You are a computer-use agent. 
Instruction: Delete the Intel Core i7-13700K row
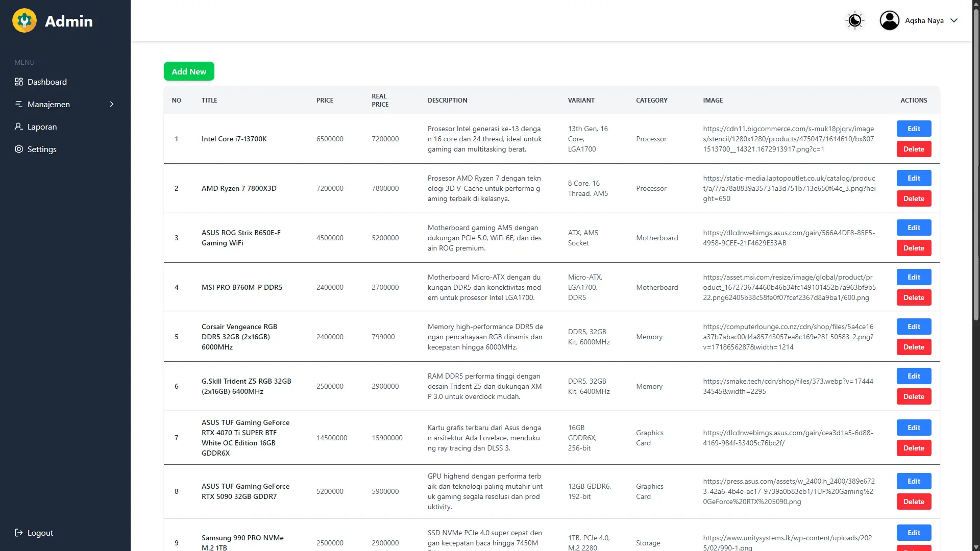914,149
